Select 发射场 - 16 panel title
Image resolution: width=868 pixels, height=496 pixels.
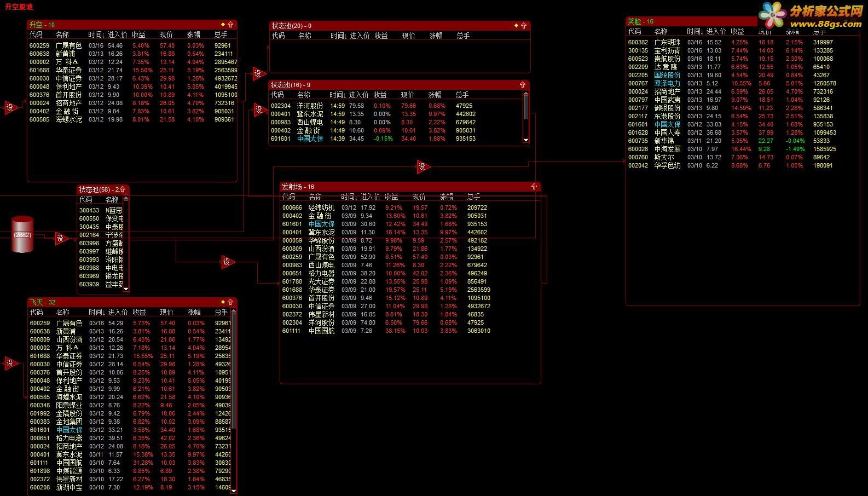(x=298, y=187)
